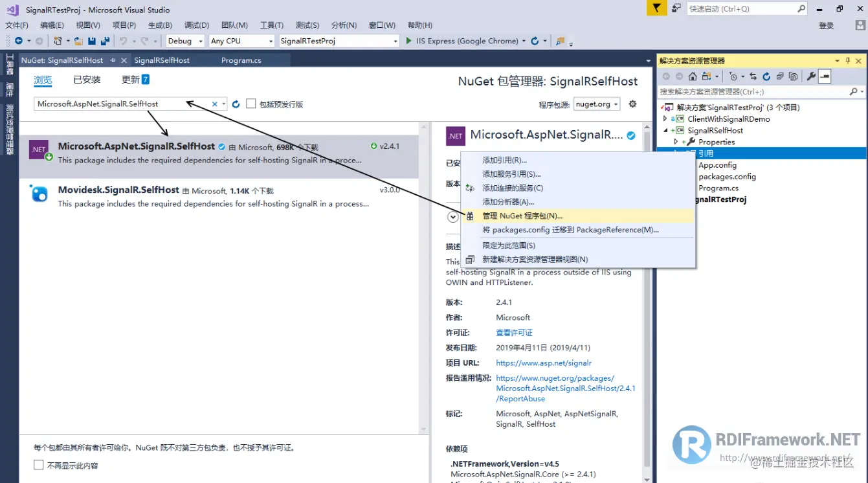Switch to the Program.cs tab
This screenshot has height=483, width=868.
pyautogui.click(x=241, y=60)
